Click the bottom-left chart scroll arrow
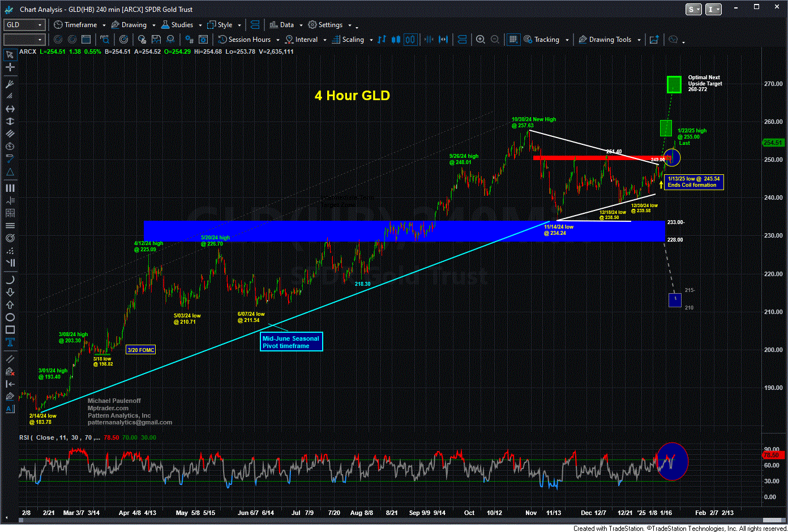788x532 pixels. [7, 518]
